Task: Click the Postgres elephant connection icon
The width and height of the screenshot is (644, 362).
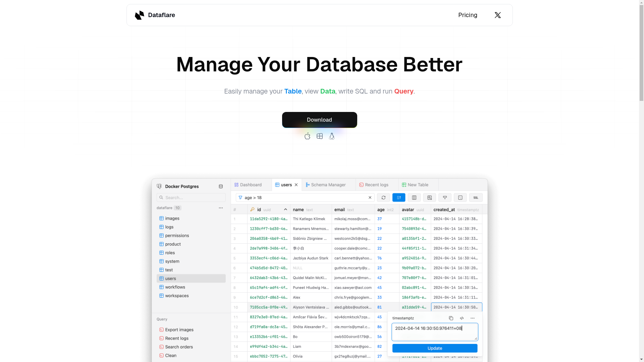Action: pyautogui.click(x=159, y=186)
